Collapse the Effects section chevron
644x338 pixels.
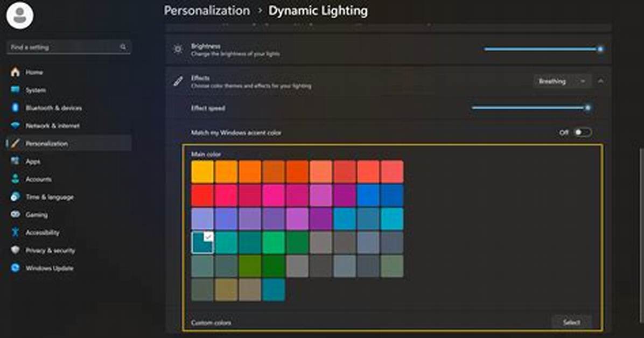click(600, 81)
